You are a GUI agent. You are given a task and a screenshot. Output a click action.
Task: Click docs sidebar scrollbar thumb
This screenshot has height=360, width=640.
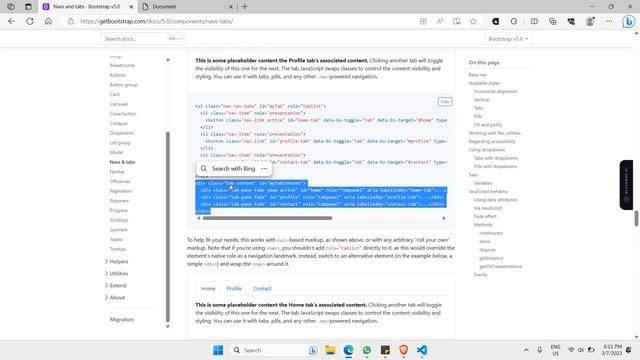coord(167,227)
